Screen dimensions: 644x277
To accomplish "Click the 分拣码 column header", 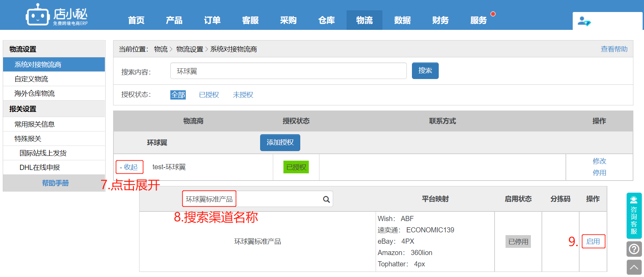I will click(560, 199).
